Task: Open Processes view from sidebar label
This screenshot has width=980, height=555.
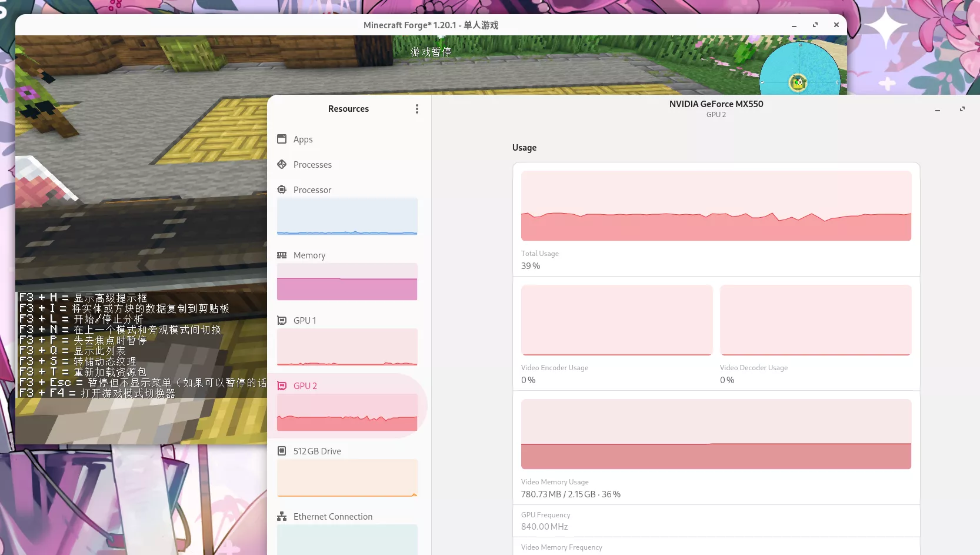Action: click(312, 165)
